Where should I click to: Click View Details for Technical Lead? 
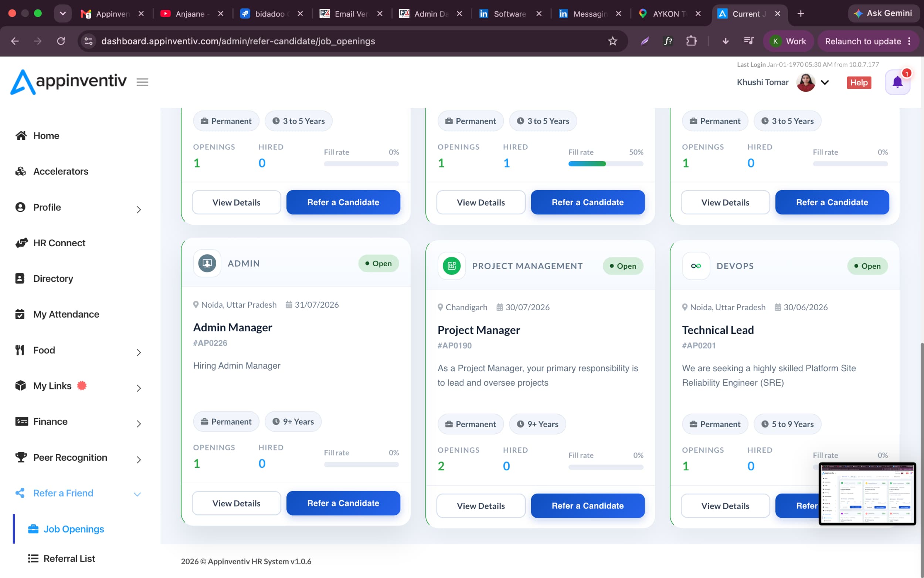coord(725,506)
